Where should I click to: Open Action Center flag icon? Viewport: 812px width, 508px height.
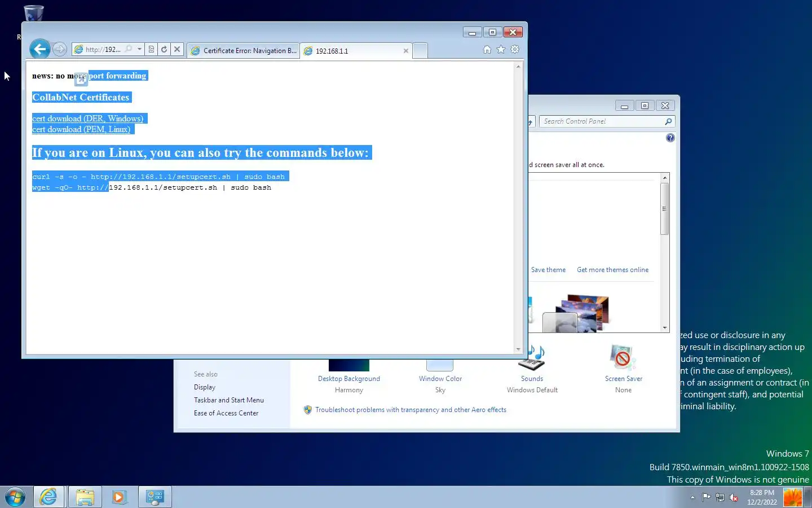[x=706, y=497]
